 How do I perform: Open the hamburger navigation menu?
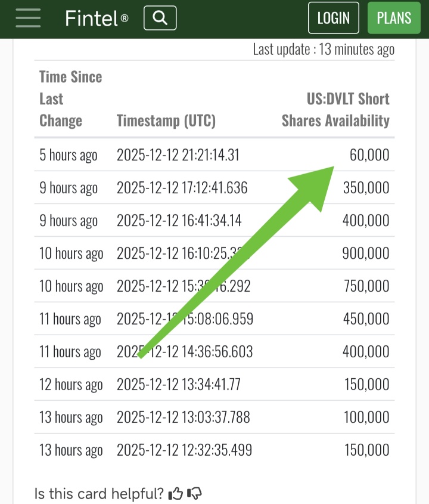[x=28, y=18]
